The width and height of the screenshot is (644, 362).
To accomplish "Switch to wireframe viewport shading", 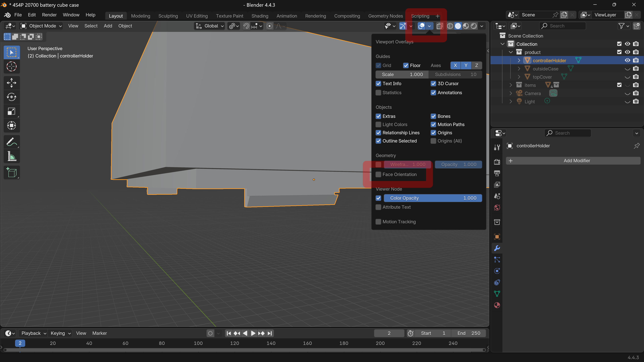I will pos(450,26).
